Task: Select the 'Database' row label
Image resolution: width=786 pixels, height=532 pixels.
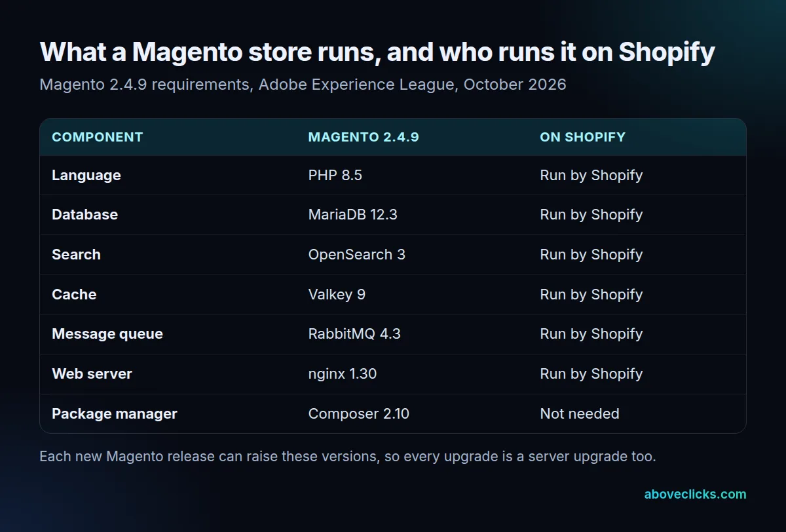Action: coord(85,215)
